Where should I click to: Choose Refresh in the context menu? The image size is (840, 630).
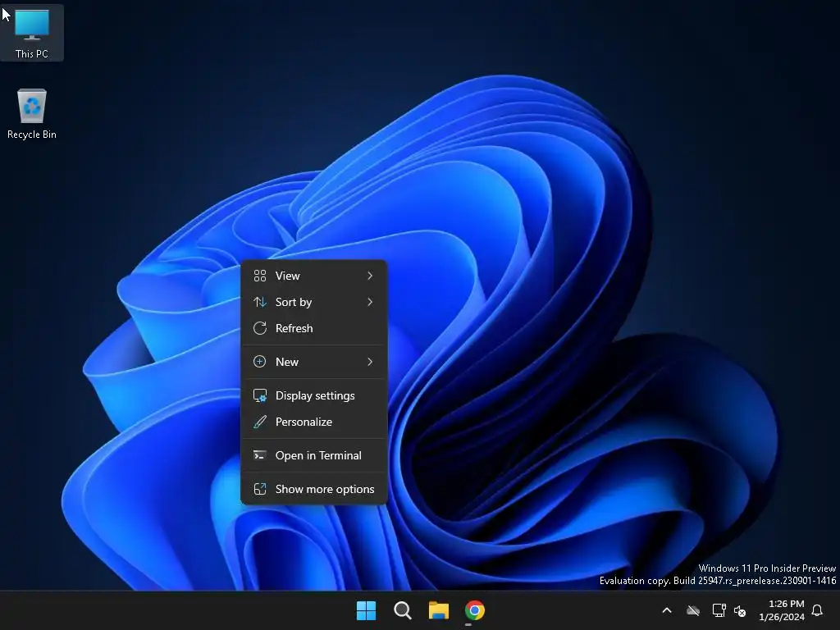pos(314,328)
